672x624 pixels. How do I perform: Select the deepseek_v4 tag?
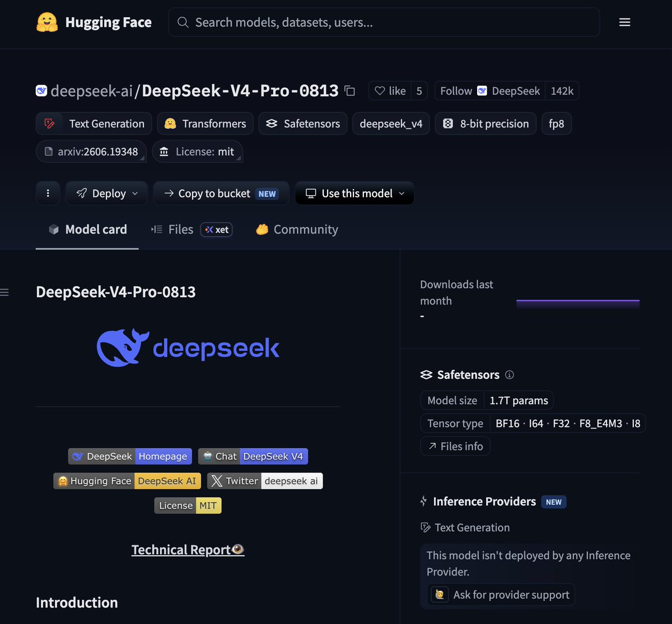[x=391, y=124]
